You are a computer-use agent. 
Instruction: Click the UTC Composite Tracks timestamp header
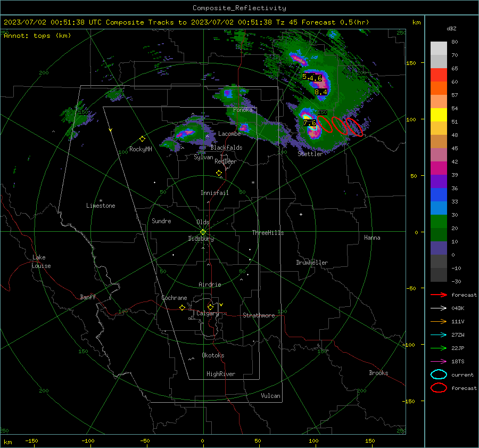coord(186,22)
